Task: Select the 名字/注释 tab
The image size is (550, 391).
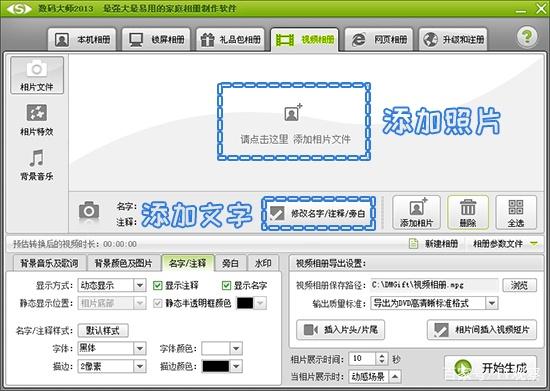Action: pos(188,263)
